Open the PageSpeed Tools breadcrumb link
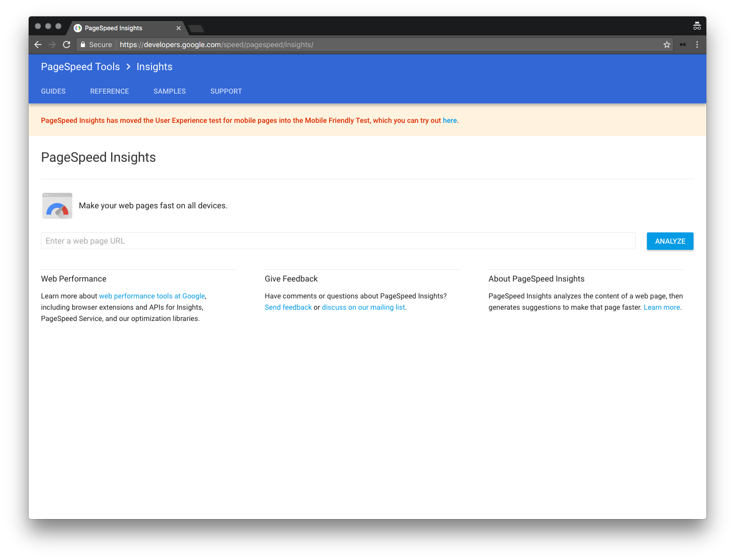This screenshot has height=560, width=735. point(80,67)
